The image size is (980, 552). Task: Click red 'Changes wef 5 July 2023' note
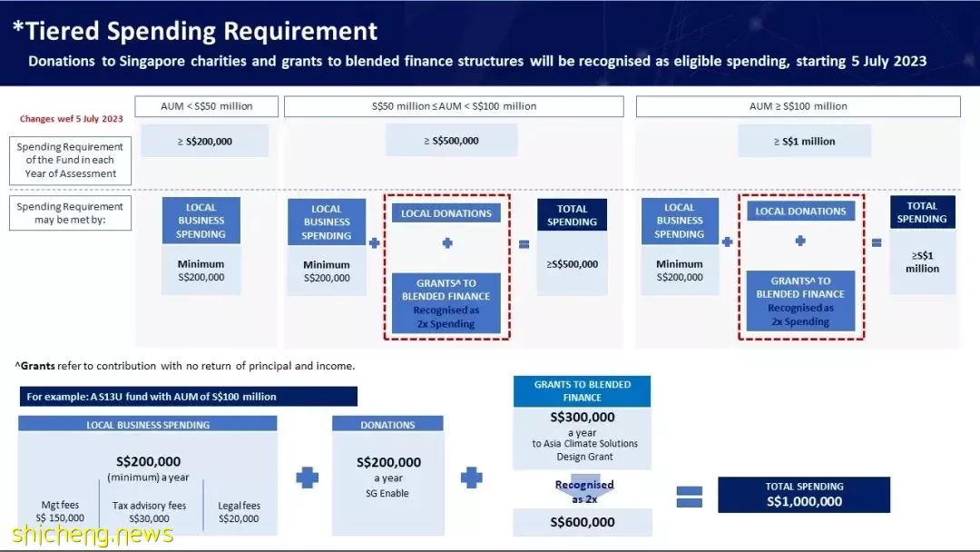click(x=72, y=119)
